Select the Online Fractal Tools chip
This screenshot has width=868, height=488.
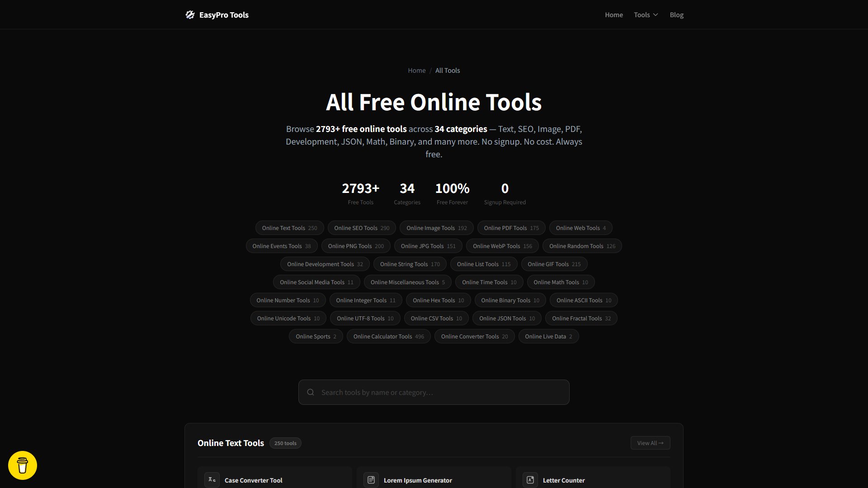[x=581, y=318]
